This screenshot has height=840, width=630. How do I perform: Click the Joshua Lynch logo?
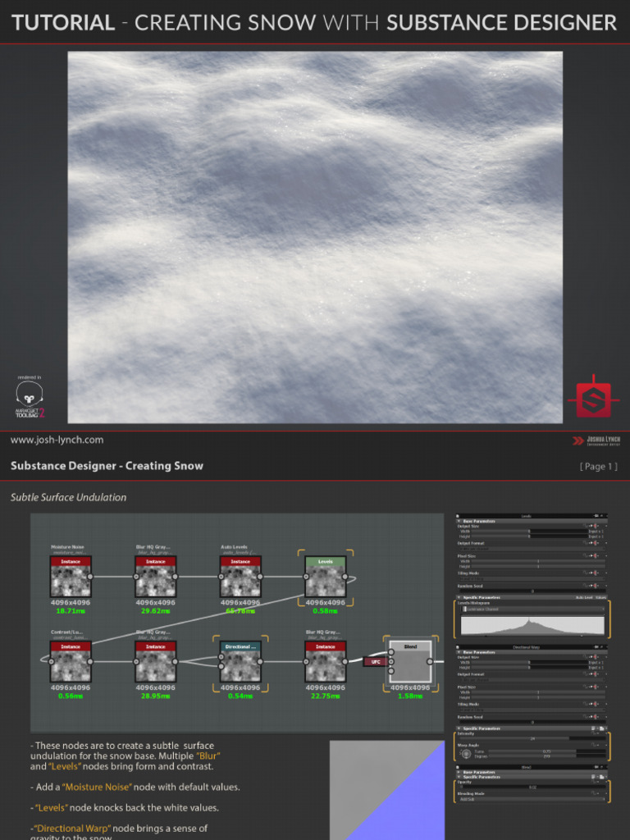(x=596, y=441)
